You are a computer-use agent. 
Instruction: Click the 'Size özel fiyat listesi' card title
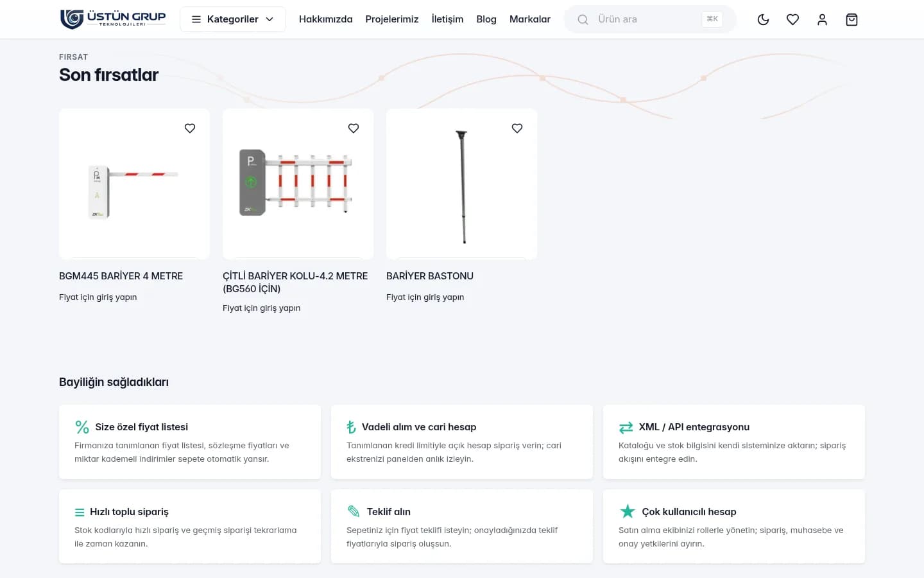point(142,427)
